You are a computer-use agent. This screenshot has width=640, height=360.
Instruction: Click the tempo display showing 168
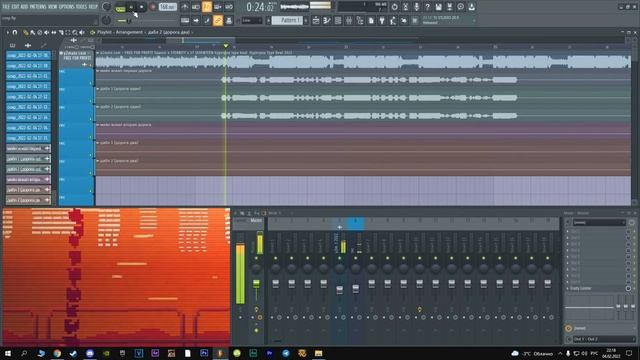pos(167,7)
